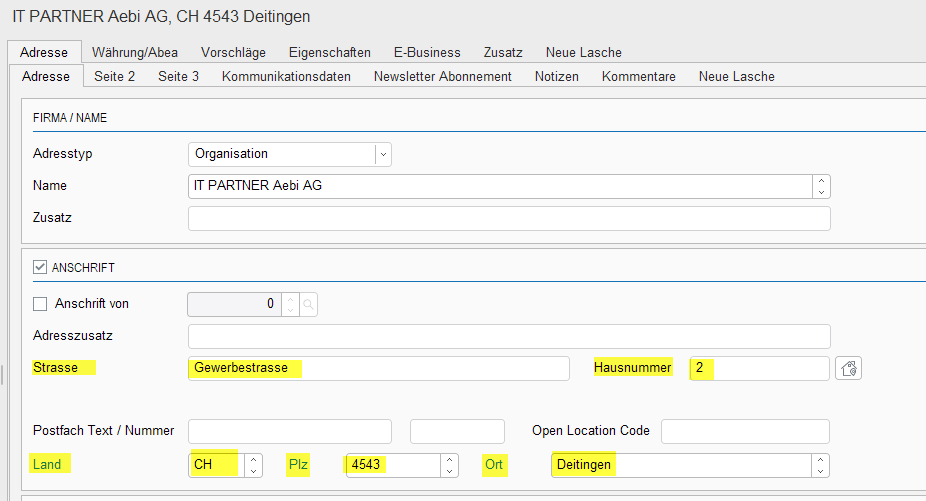The height and width of the screenshot is (501, 926).
Task: Increase the Anschrift von number
Action: coord(290,299)
